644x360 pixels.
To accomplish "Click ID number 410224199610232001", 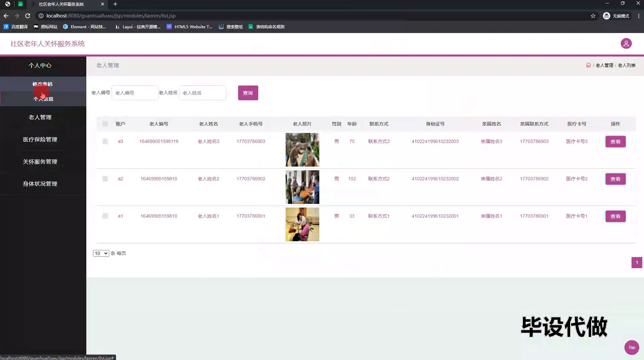I will pos(435,216).
